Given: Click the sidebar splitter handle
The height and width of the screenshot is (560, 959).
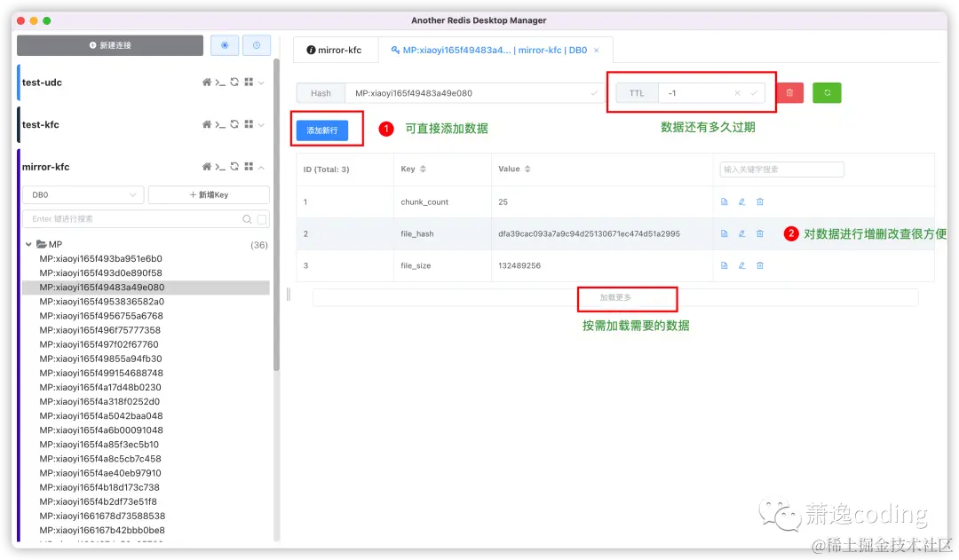Looking at the screenshot, I should coord(288,295).
